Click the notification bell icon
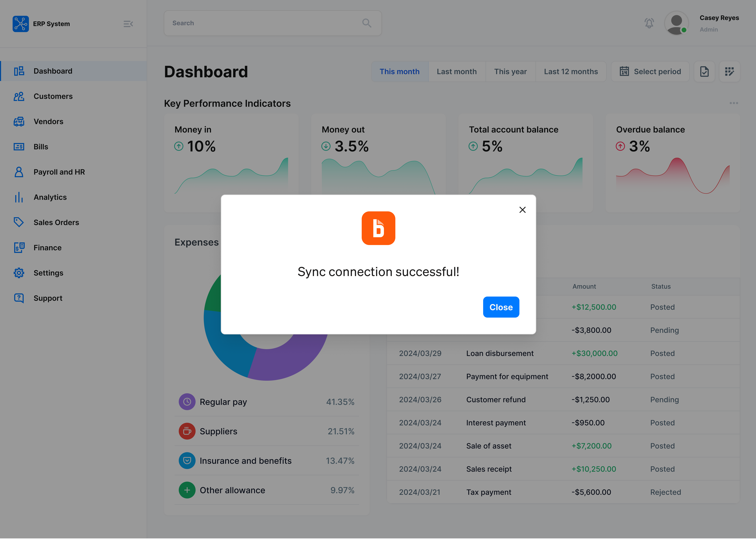 click(649, 23)
